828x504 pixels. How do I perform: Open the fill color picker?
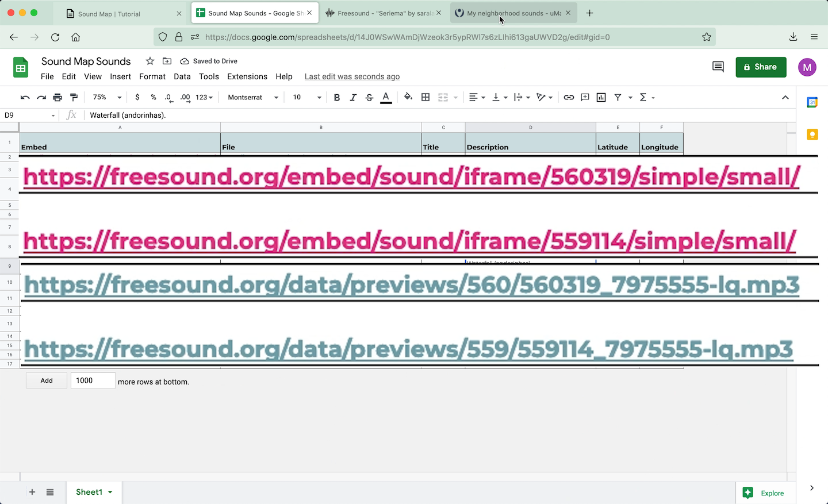coord(408,98)
